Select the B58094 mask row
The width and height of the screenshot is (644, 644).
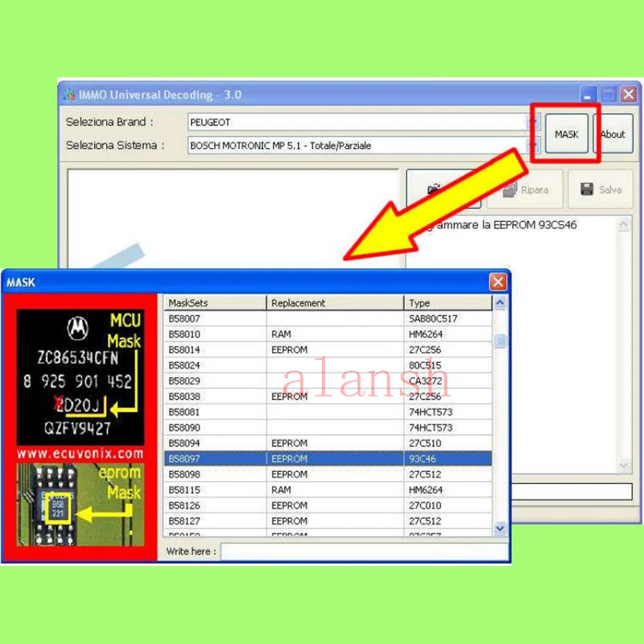(328, 443)
